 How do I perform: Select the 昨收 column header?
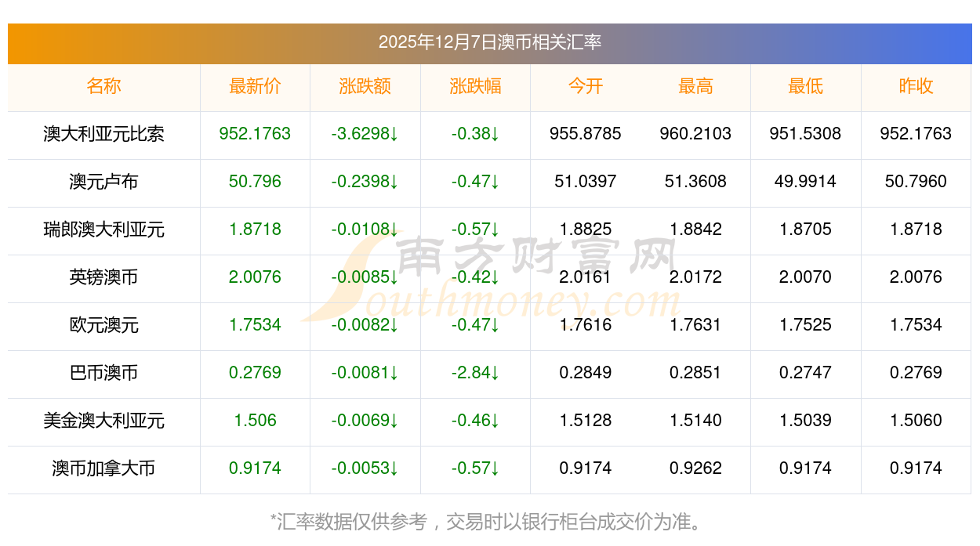click(x=916, y=86)
